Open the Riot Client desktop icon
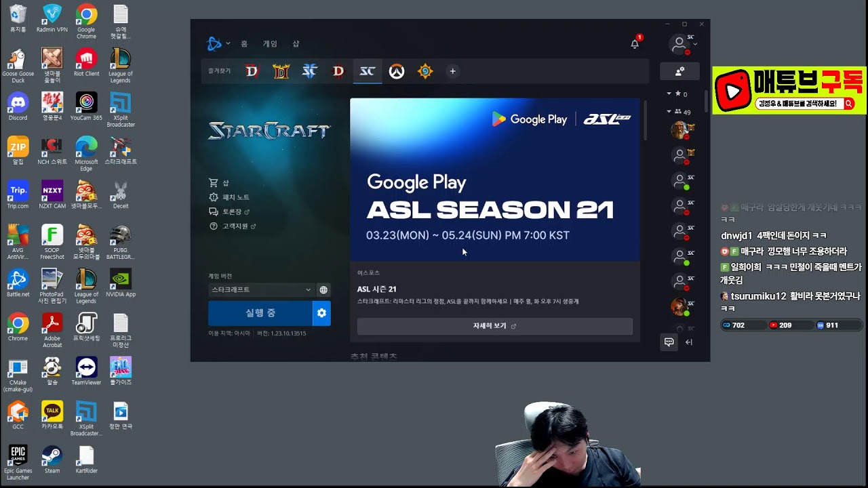Image resolution: width=868 pixels, height=488 pixels. (x=86, y=63)
